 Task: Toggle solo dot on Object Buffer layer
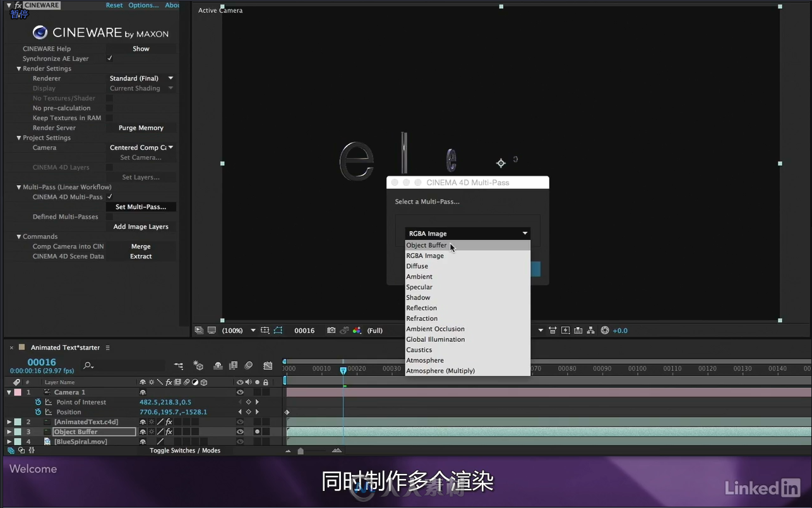click(257, 432)
